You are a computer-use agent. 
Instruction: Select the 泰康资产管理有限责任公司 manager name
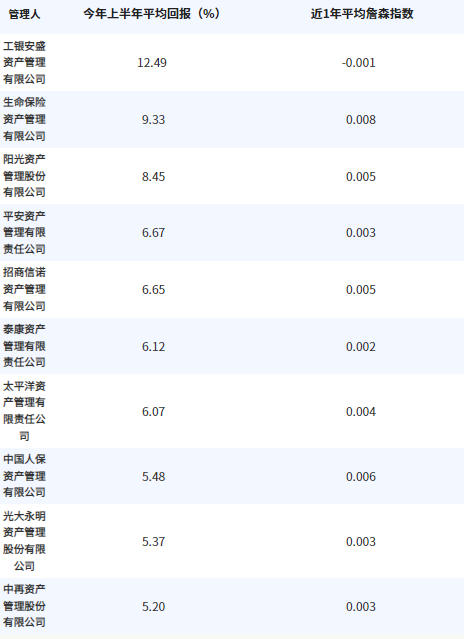click(x=24, y=346)
